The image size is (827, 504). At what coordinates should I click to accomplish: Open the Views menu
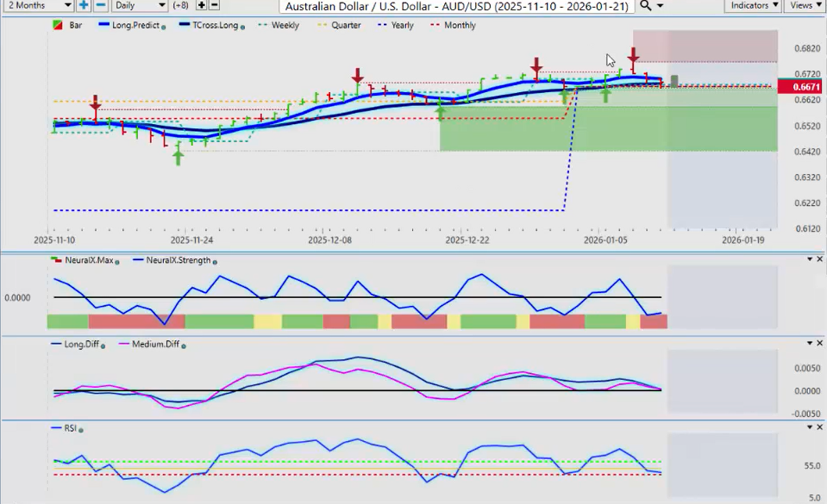click(x=805, y=6)
